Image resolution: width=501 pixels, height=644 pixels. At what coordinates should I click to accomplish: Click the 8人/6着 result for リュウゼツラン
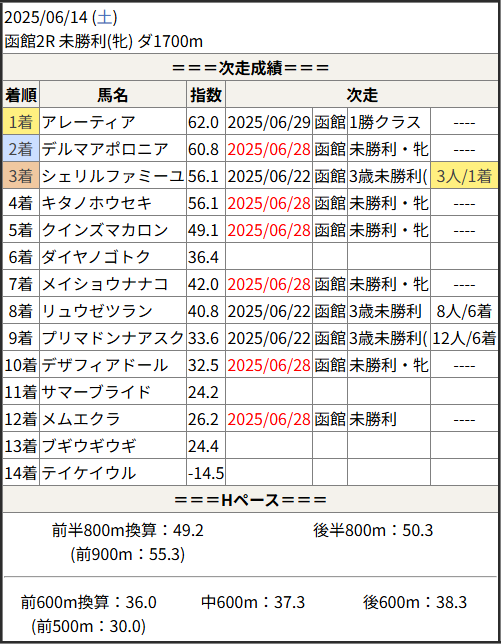(x=464, y=312)
